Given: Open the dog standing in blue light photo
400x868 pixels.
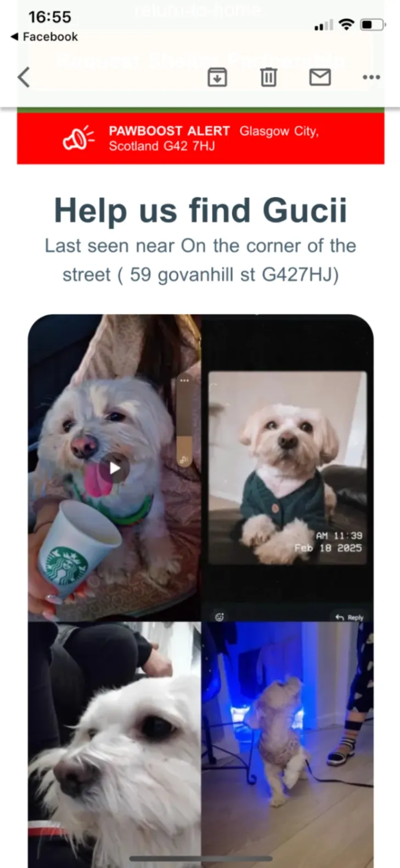Looking at the screenshot, I should click(x=288, y=745).
